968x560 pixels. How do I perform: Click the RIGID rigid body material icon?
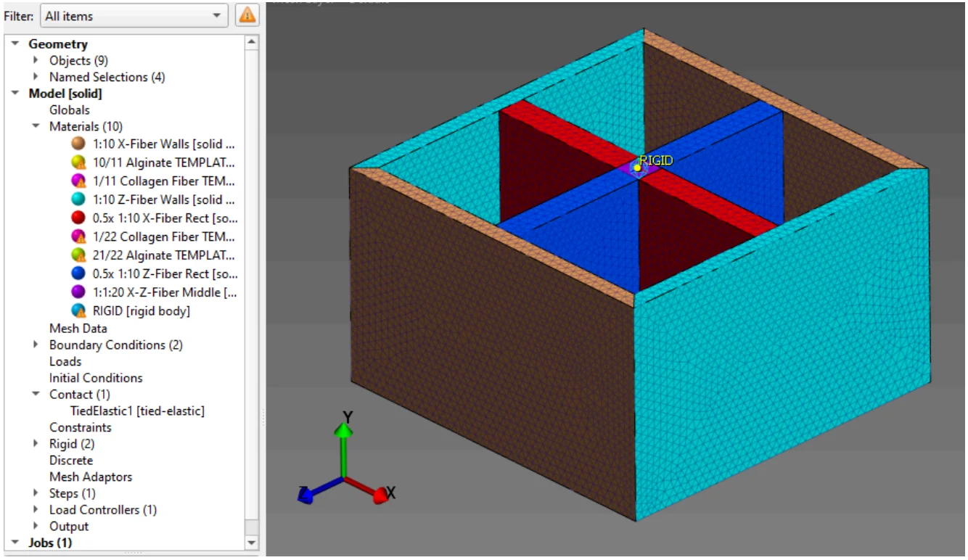click(79, 311)
